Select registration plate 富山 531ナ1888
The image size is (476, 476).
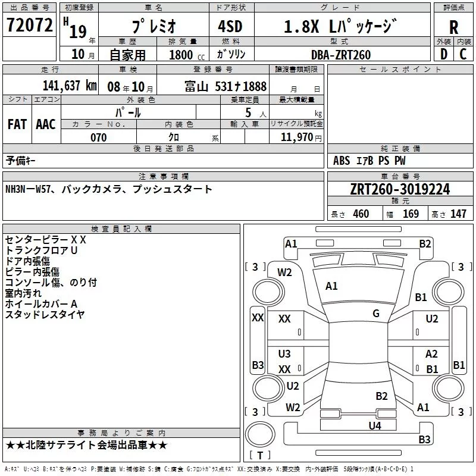pos(226,86)
